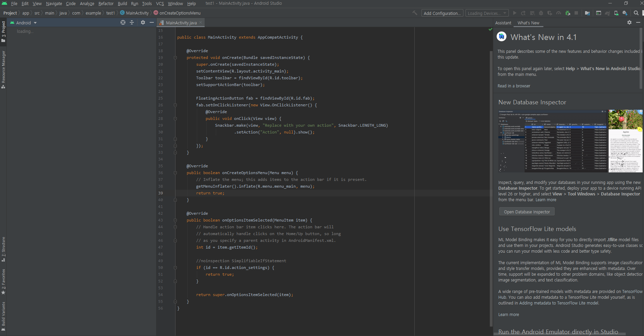Image resolution: width=644 pixels, height=336 pixels.
Task: Hide the Assistant panel with the minus icon
Action: pyautogui.click(x=638, y=22)
